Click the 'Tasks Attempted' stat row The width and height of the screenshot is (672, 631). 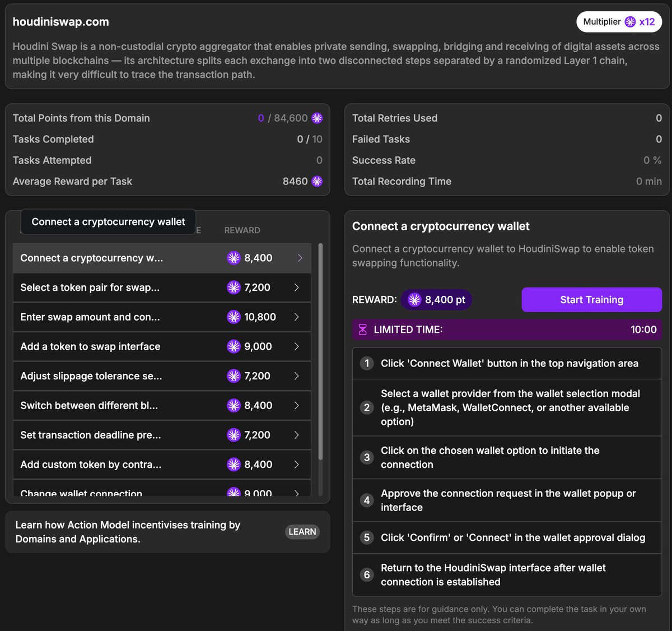[x=167, y=160]
